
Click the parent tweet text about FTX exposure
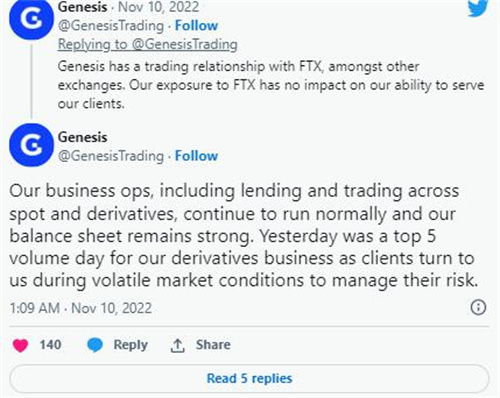[x=271, y=85]
